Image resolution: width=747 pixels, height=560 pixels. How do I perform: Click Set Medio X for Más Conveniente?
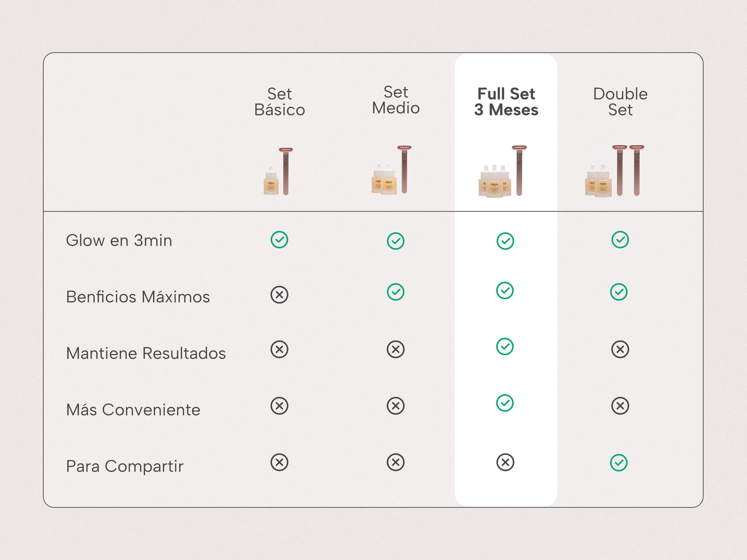point(395,406)
